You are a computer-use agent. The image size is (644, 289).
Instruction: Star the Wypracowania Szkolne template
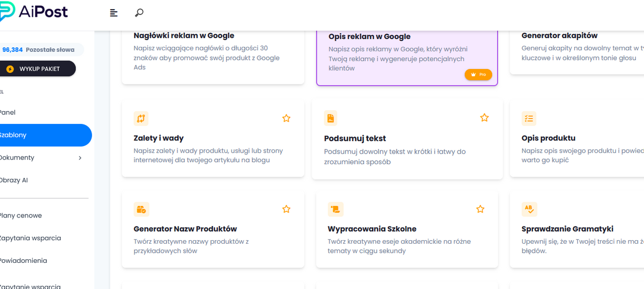[x=480, y=209]
